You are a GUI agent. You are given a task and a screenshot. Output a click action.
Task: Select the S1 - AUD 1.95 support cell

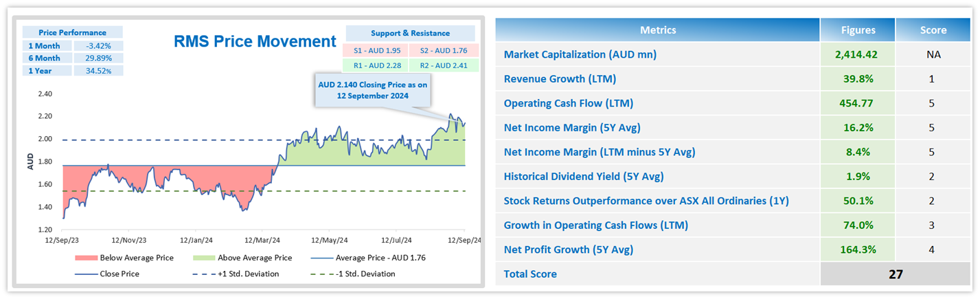[377, 49]
